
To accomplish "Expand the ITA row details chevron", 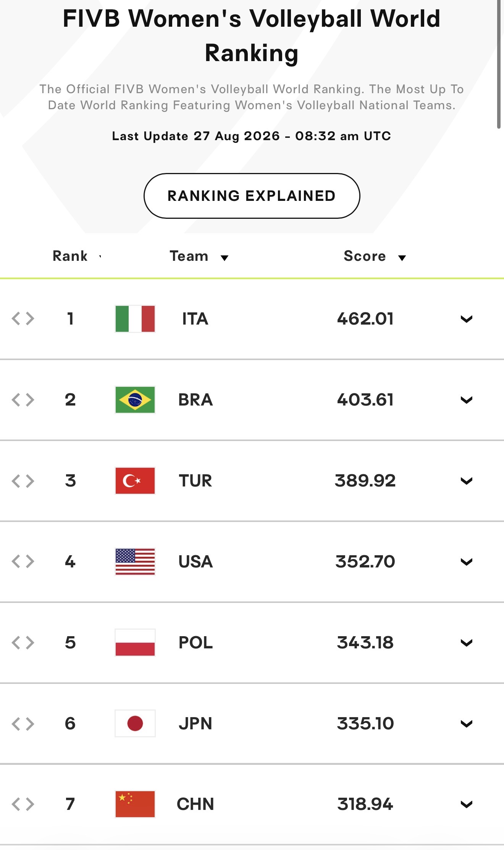I will (467, 319).
